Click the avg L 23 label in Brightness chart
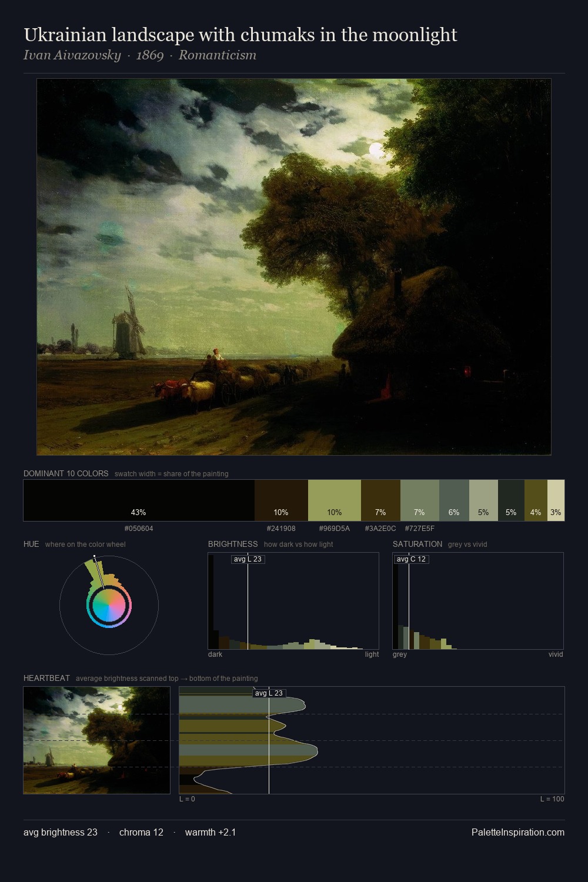The width and height of the screenshot is (588, 882). point(248,559)
